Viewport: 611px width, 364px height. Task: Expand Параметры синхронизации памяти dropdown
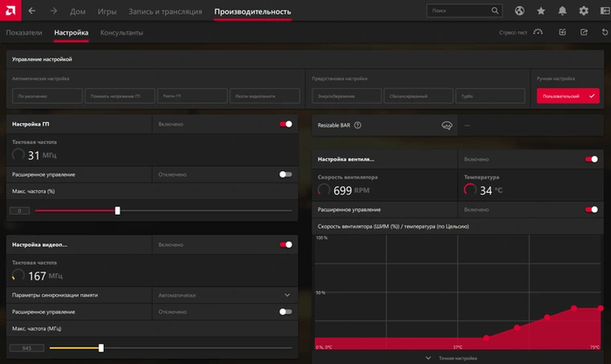(x=287, y=295)
